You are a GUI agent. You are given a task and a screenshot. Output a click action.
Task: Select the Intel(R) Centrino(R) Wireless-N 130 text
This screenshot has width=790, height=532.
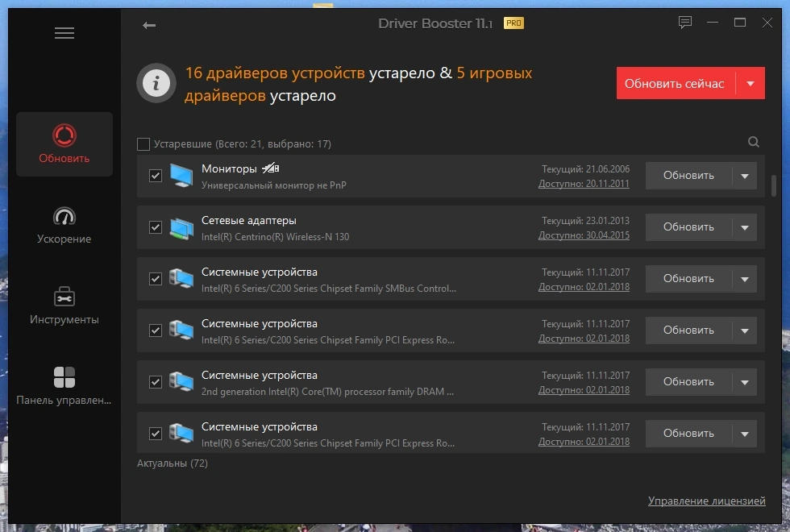(x=275, y=237)
